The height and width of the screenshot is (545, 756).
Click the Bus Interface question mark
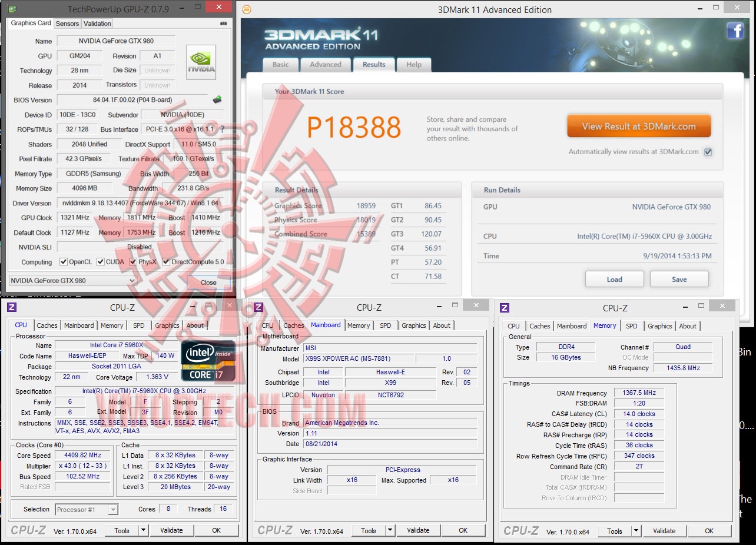[x=222, y=129]
